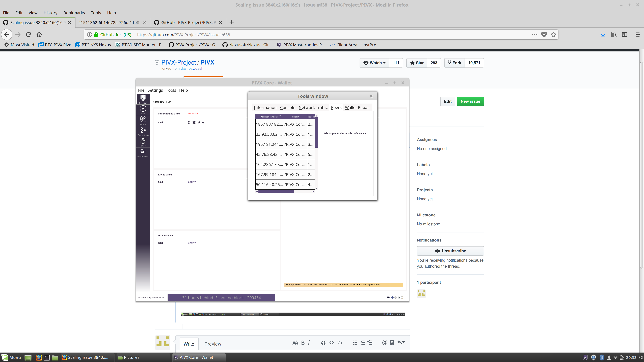Star the PIVX repository
This screenshot has height=362, width=644.
417,63
